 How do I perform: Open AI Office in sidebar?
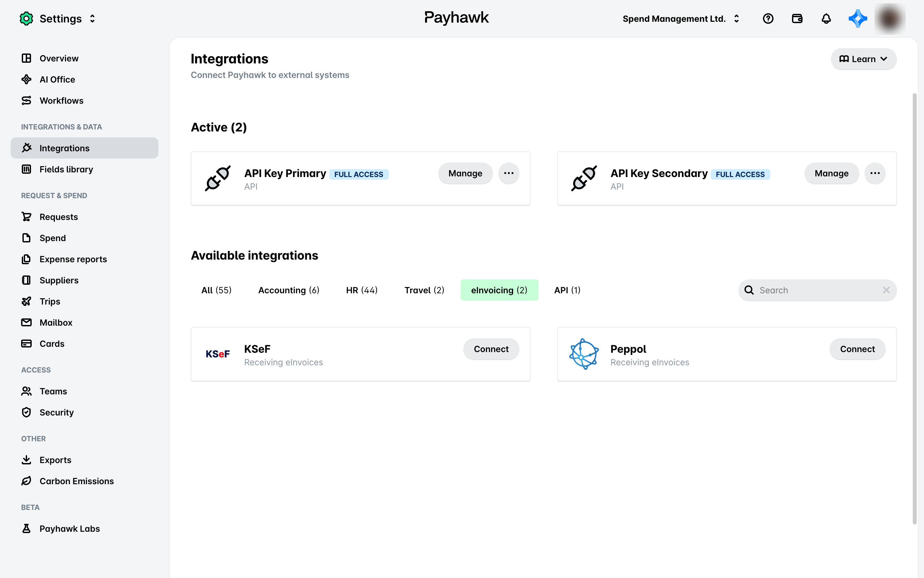coord(84,80)
